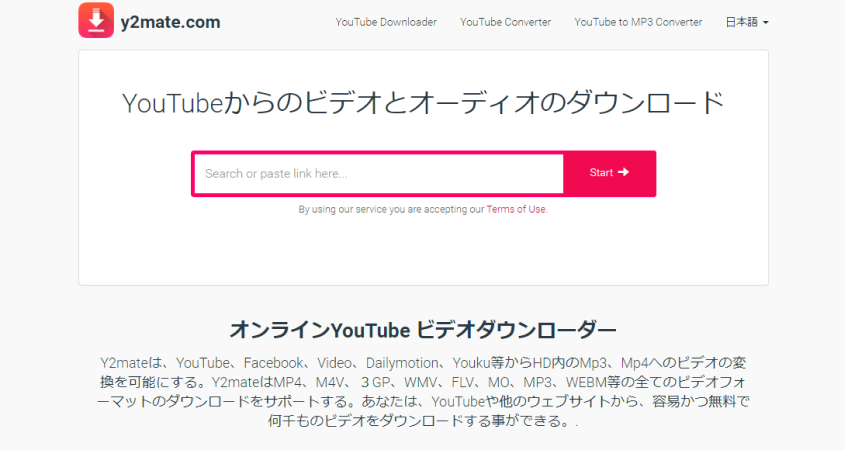Viewport: 845px width, 450px height.
Task: Open the y2mate.com home text link
Action: [170, 22]
